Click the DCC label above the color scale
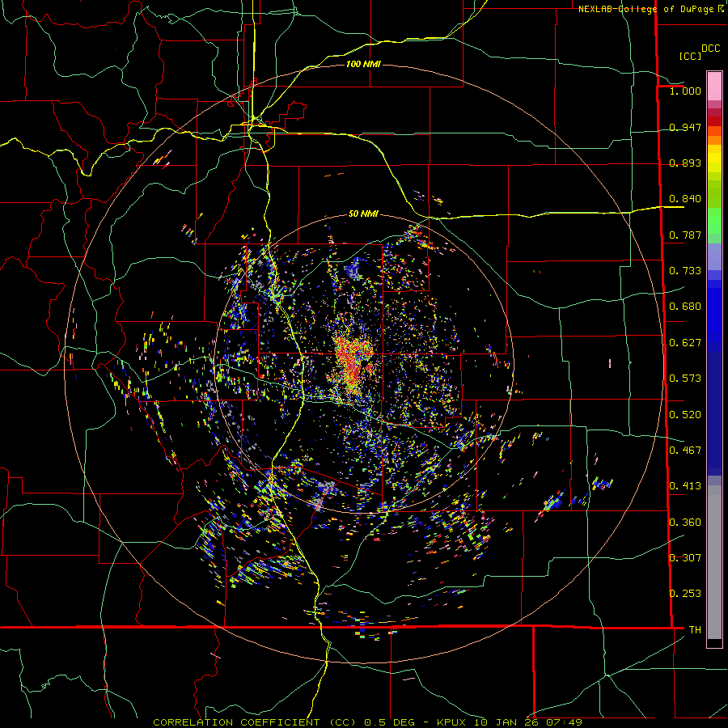 click(710, 49)
